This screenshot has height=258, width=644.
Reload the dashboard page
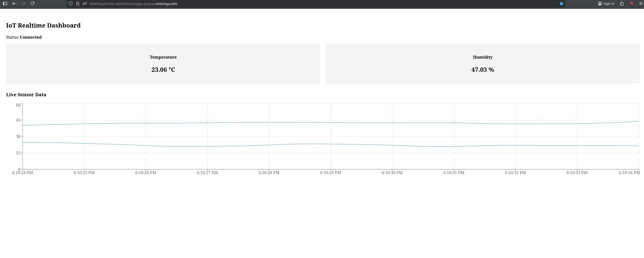[x=32, y=4]
